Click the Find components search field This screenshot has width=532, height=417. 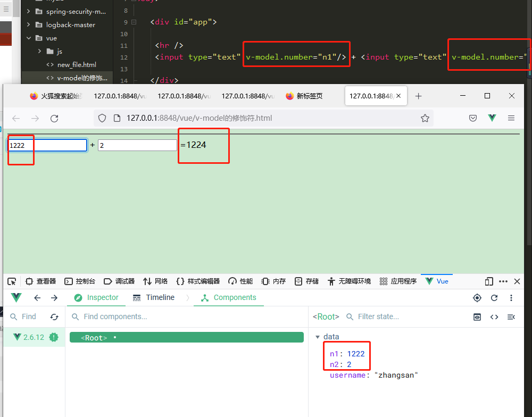(115, 316)
